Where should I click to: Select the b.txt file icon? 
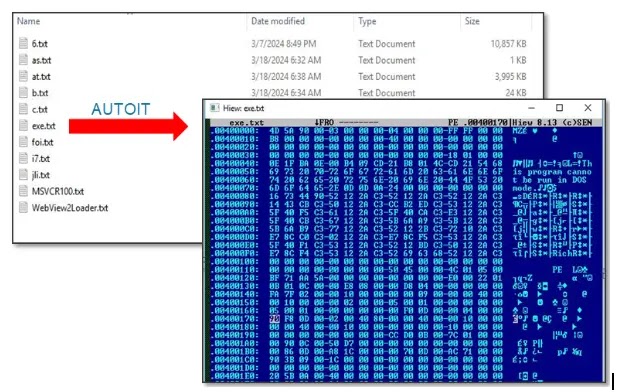pyautogui.click(x=24, y=93)
